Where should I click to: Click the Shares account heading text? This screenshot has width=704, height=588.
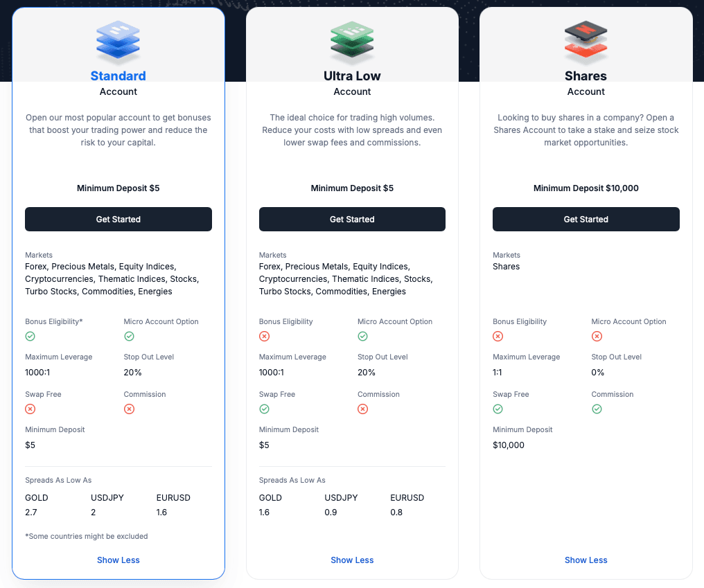point(586,76)
